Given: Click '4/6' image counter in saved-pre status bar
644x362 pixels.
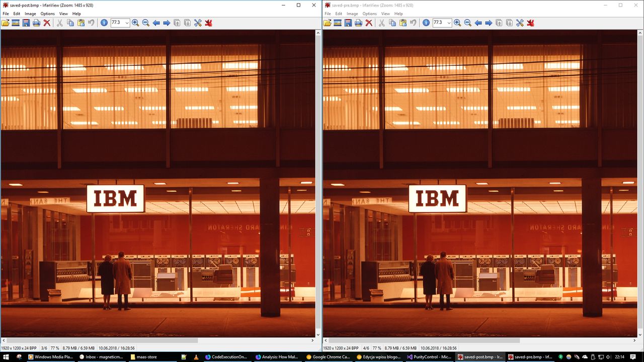Looking at the screenshot, I should click(x=366, y=348).
